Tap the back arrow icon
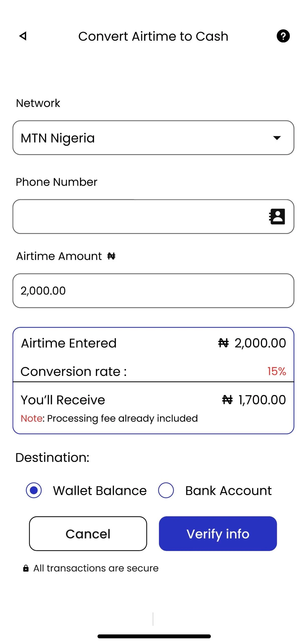The width and height of the screenshot is (307, 644). [23, 36]
